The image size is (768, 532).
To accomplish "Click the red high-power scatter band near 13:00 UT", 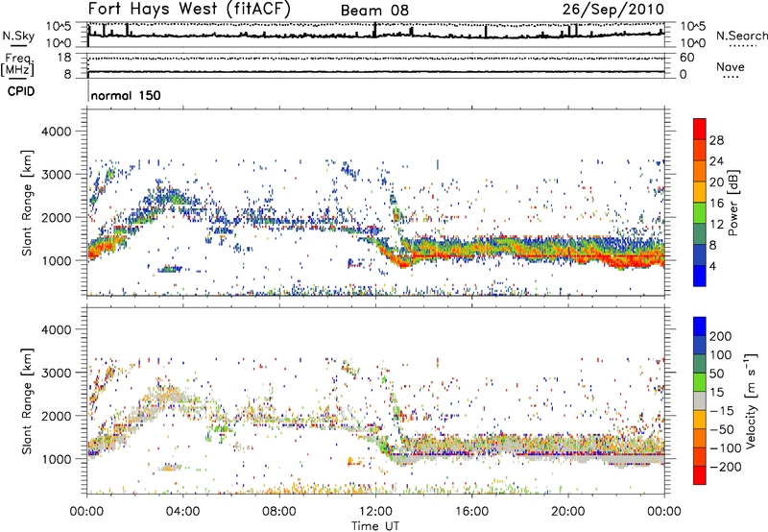I will [x=402, y=262].
